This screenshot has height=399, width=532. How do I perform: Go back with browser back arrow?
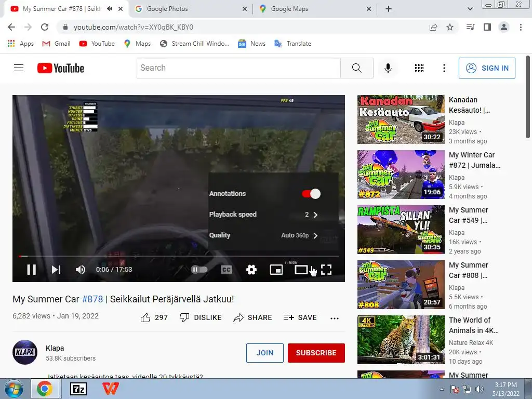[x=11, y=27]
